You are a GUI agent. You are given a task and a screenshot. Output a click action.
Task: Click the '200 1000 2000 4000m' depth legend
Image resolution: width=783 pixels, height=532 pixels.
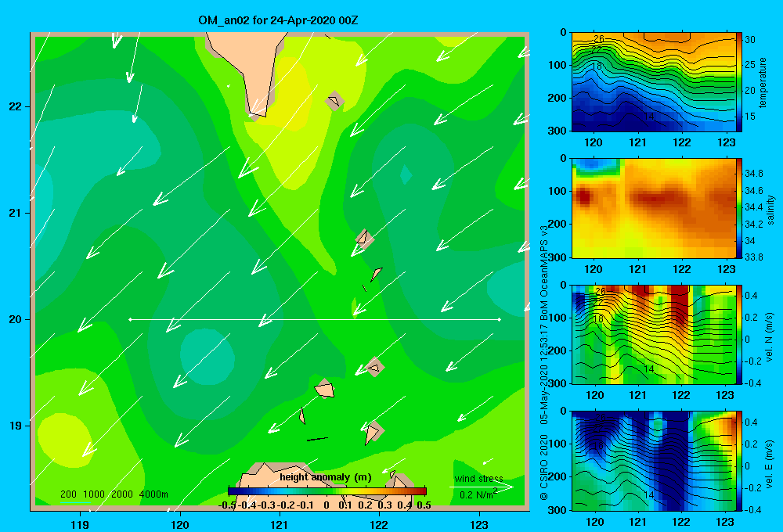(x=114, y=494)
